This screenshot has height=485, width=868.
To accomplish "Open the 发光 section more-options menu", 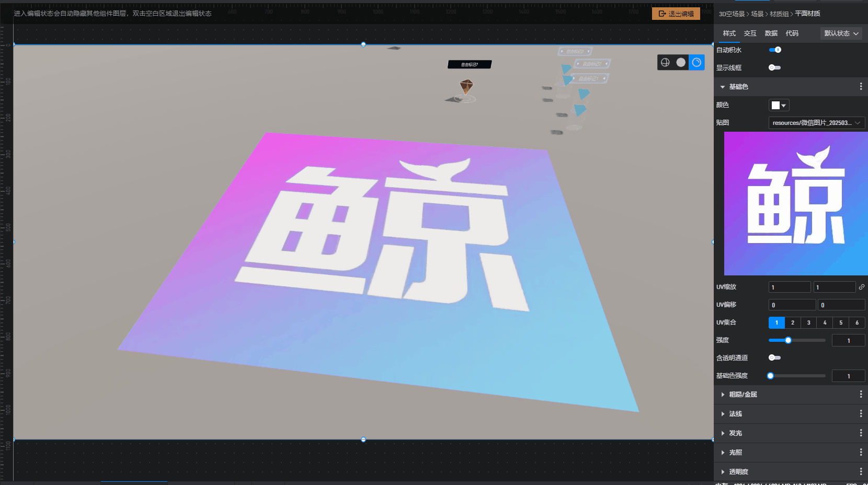I will click(x=861, y=433).
